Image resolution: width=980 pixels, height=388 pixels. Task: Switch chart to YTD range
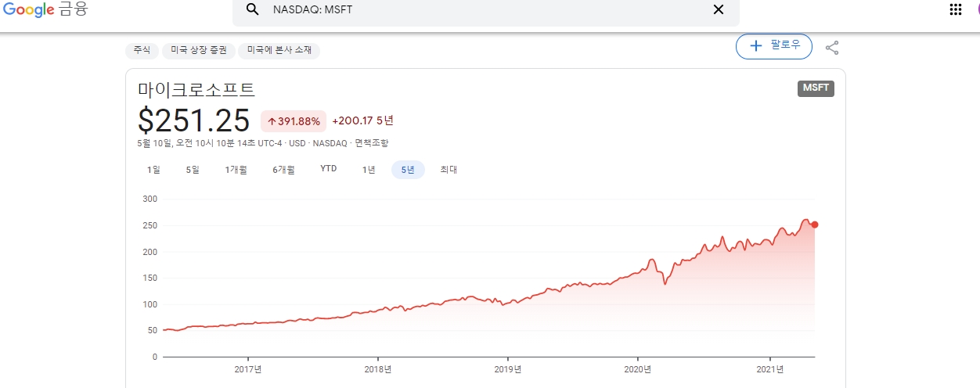pyautogui.click(x=329, y=169)
